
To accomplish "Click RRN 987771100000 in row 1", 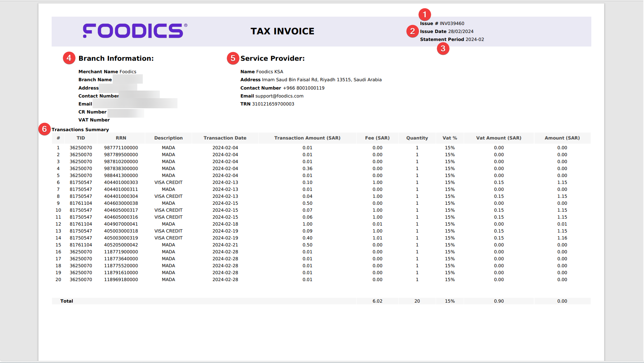I will [121, 148].
